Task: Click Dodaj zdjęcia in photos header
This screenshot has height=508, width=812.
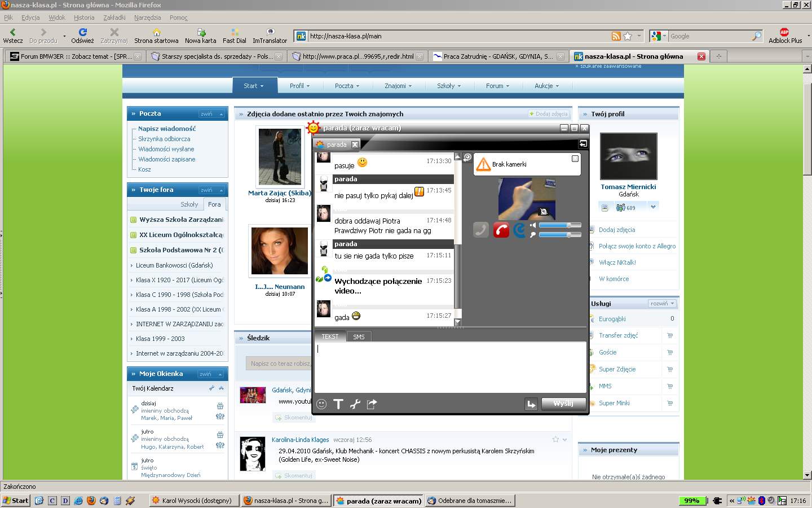Action: click(548, 114)
